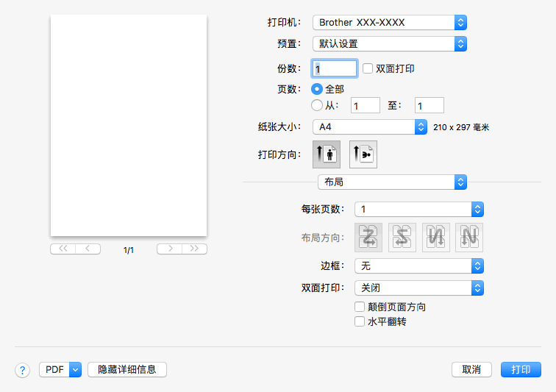556x392 pixels.
Task: Click the 取消 button
Action: pyautogui.click(x=471, y=370)
